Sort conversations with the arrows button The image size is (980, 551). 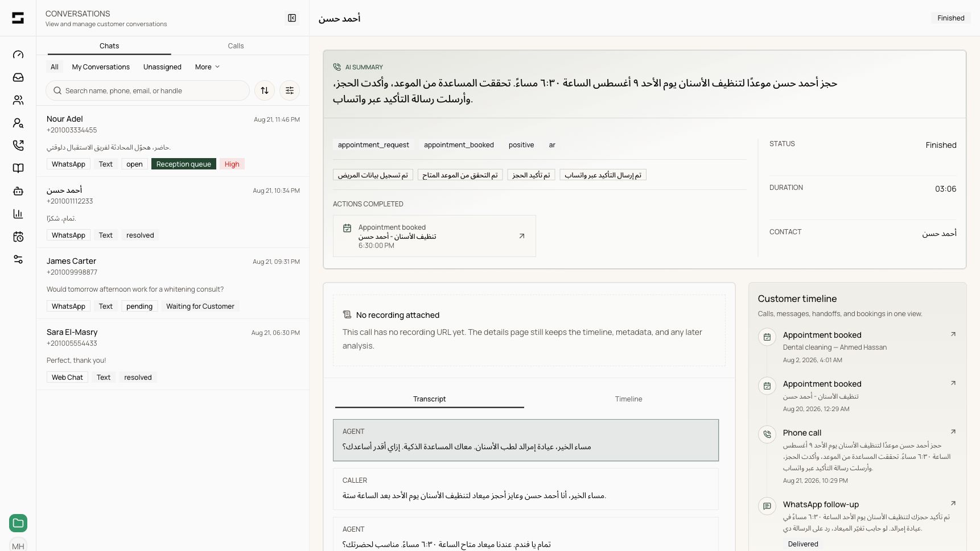point(265,90)
